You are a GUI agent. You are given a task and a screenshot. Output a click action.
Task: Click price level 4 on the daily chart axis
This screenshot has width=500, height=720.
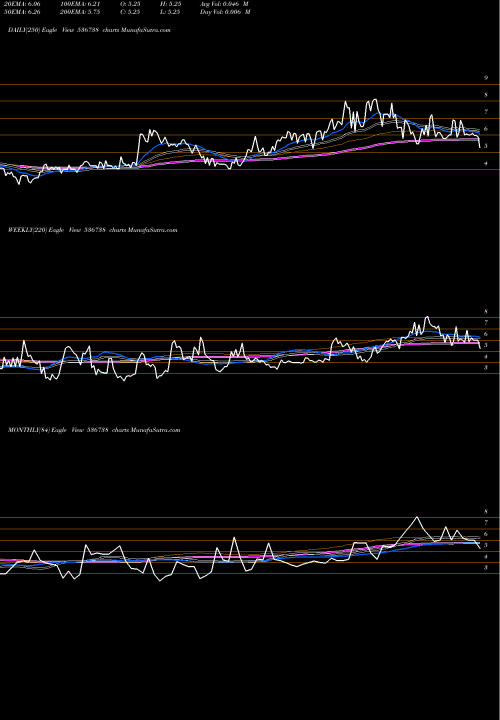486,163
